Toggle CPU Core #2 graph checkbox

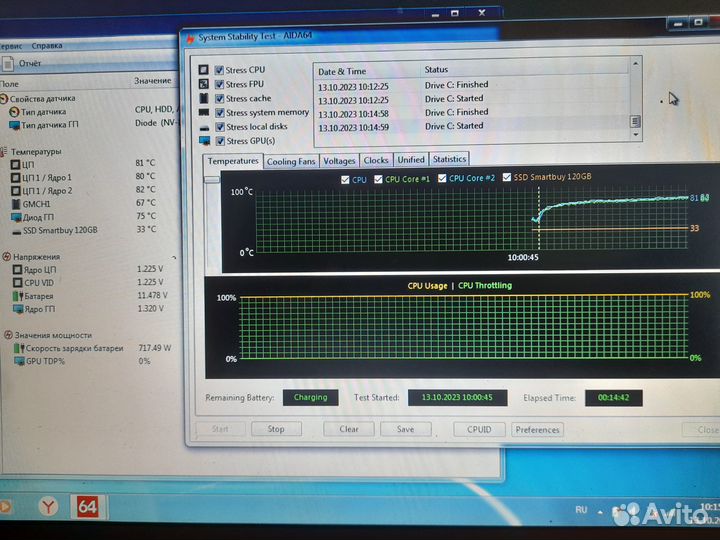coord(442,178)
